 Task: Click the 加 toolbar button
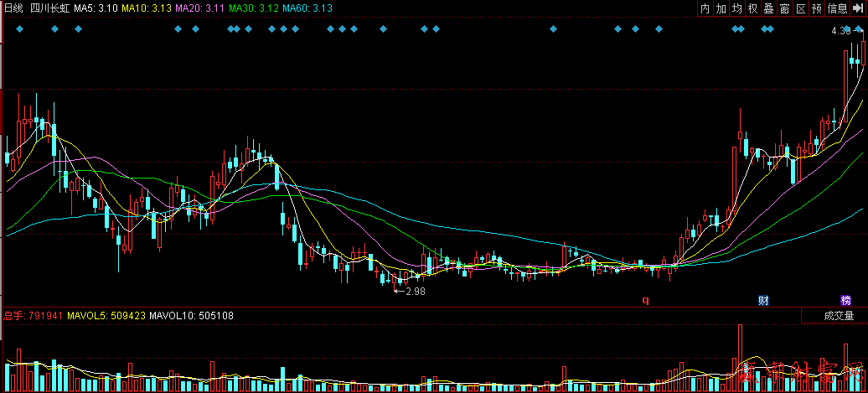(x=721, y=8)
